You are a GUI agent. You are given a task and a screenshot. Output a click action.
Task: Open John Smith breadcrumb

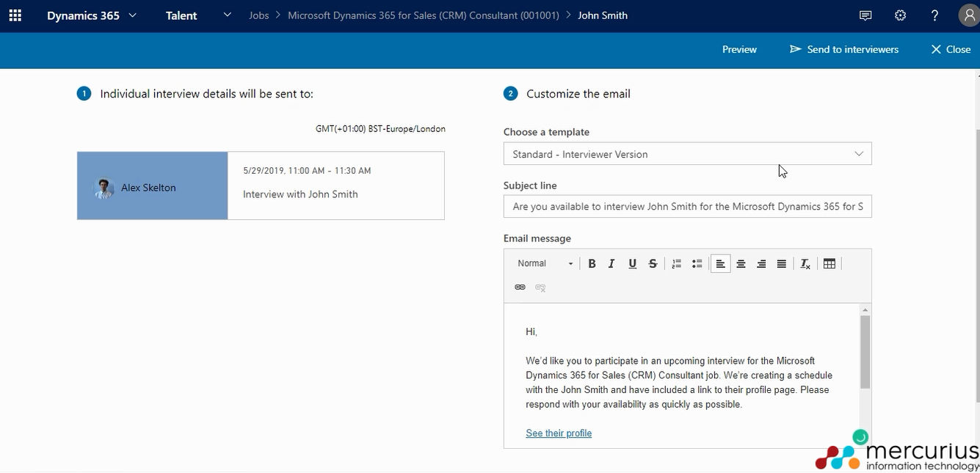click(x=603, y=15)
